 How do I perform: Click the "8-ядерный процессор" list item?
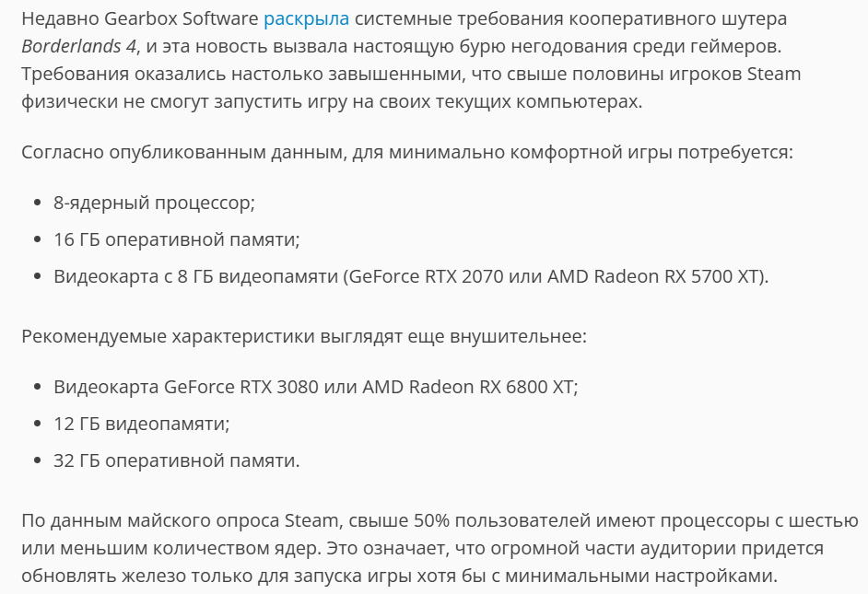(154, 203)
